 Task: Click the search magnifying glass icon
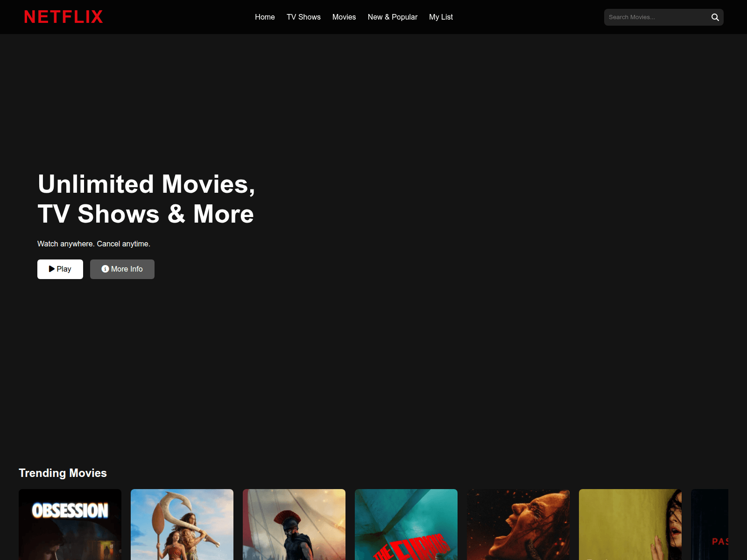pos(715,17)
